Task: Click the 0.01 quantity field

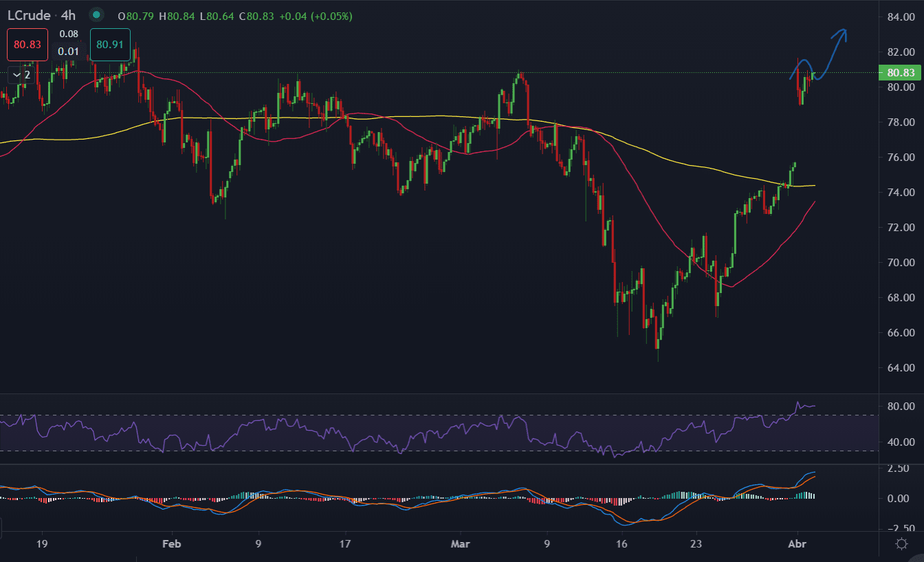Action: click(69, 51)
